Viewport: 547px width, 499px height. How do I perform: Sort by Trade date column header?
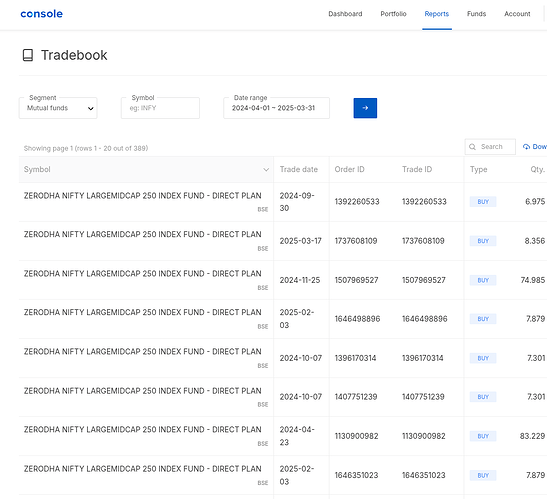pyautogui.click(x=299, y=170)
